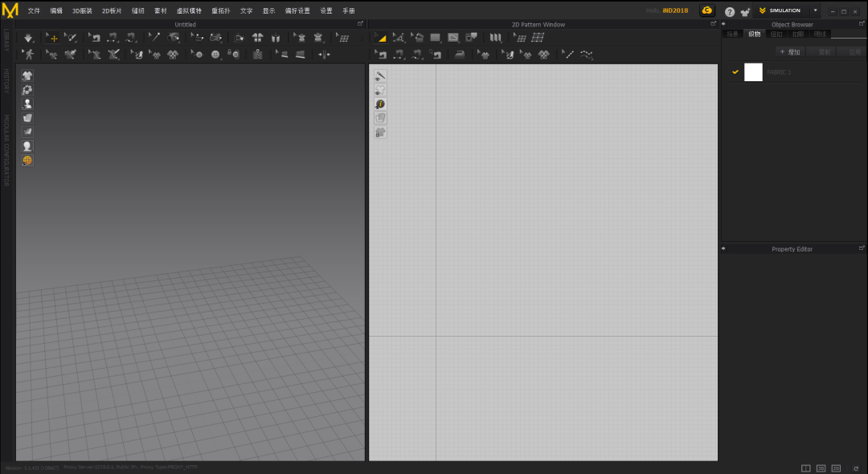
Task: Click the 3D quad mesh grid tool
Action: pyautogui.click(x=342, y=38)
